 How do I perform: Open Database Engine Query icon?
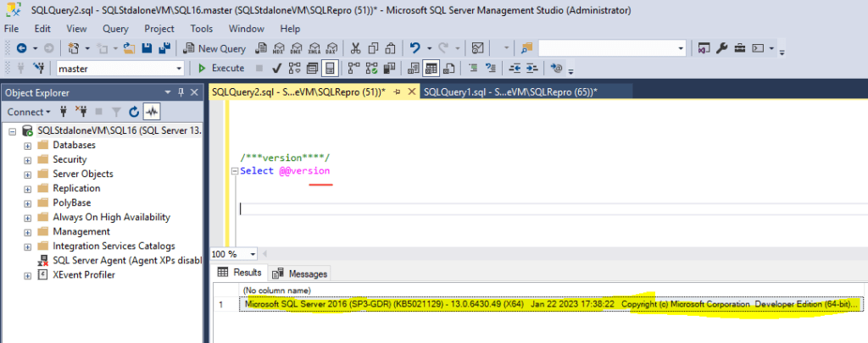pos(260,48)
